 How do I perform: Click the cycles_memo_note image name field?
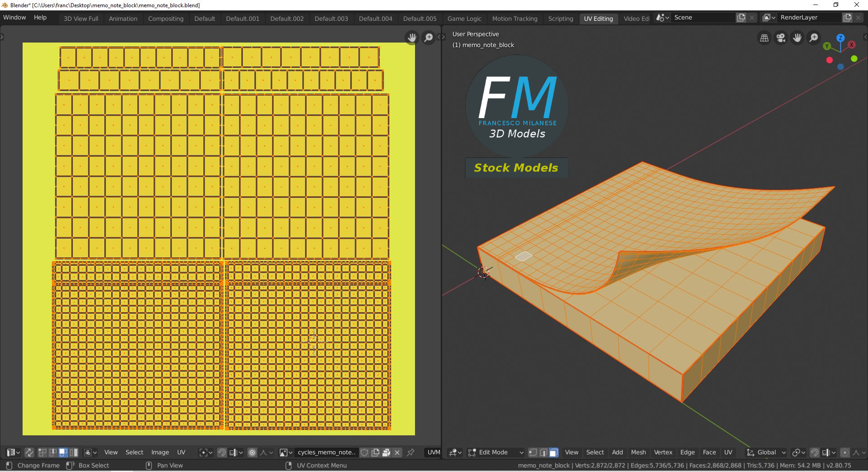coord(326,452)
